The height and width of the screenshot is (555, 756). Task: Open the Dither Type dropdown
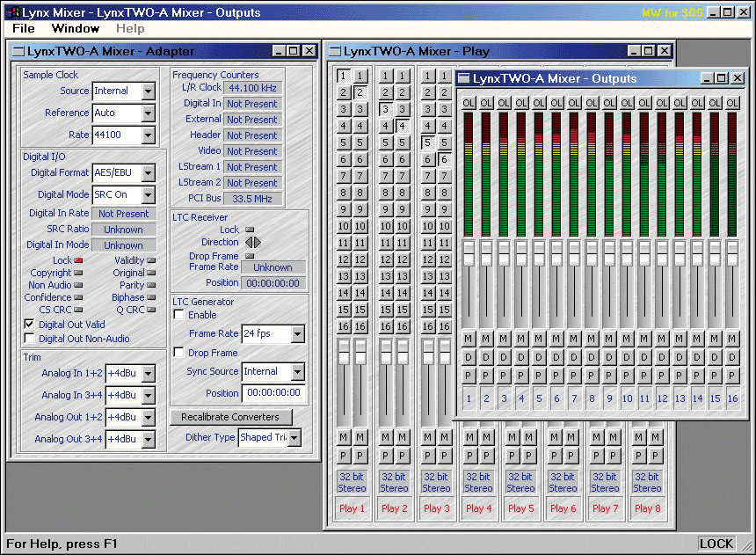tap(294, 437)
